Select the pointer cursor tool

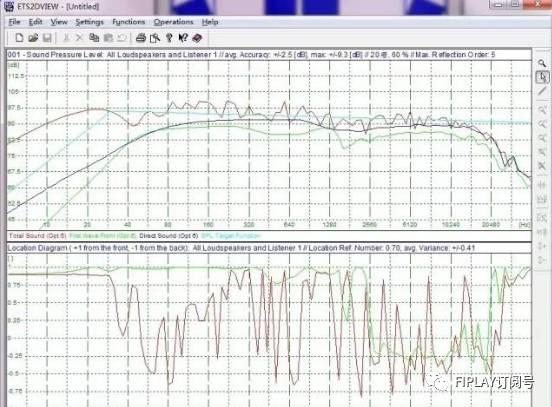542,77
